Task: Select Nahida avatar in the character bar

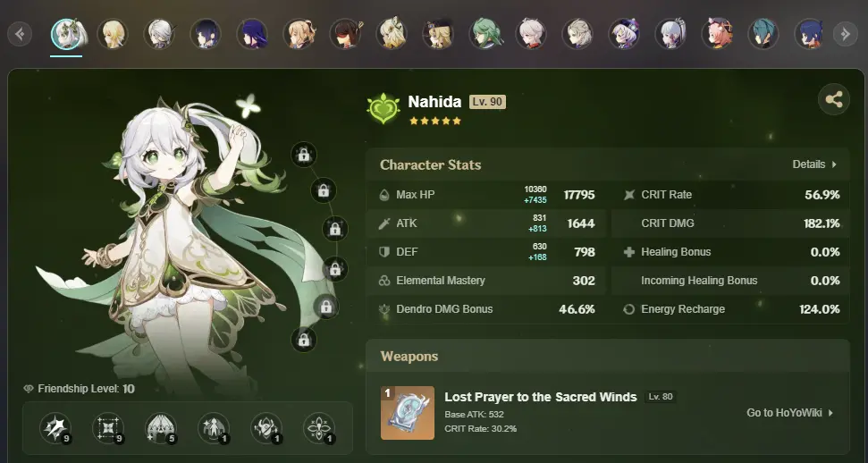Action: click(66, 34)
